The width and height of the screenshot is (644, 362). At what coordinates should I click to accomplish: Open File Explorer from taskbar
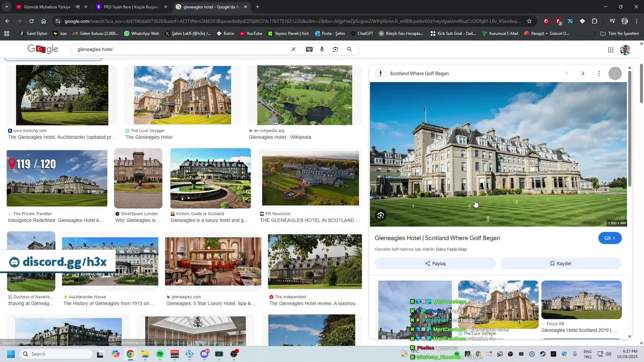click(x=145, y=354)
